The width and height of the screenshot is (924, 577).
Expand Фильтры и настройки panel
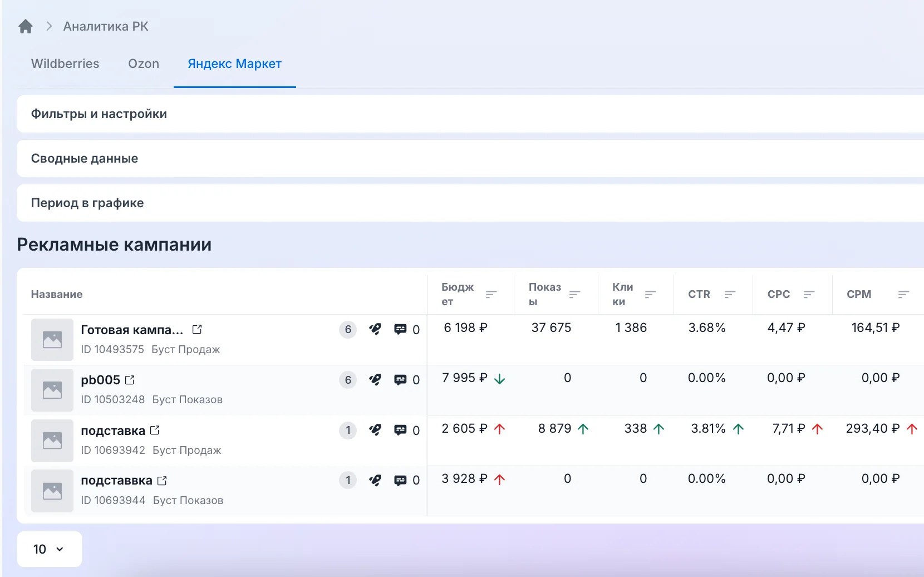click(470, 114)
